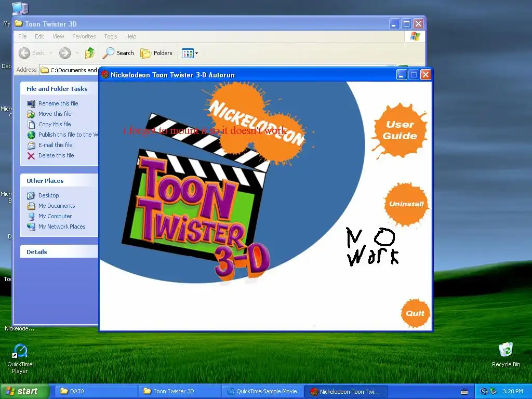Go to Desktop in Other Places

coord(48,195)
